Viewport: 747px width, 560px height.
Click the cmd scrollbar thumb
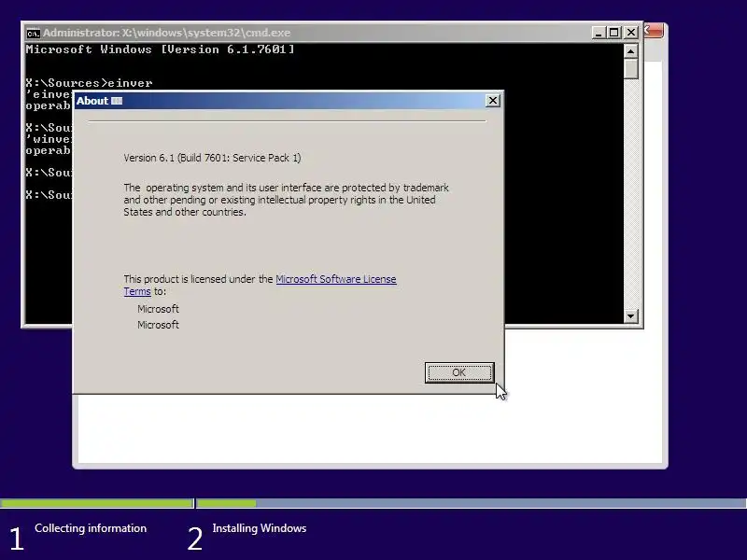[631, 69]
